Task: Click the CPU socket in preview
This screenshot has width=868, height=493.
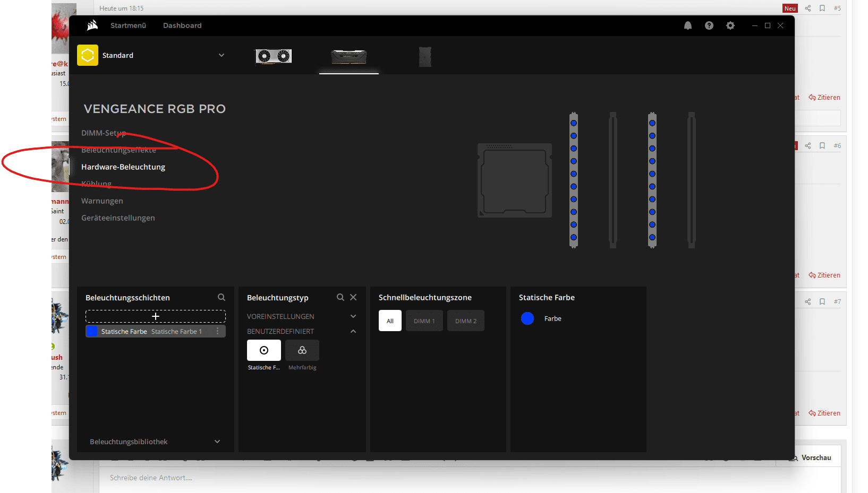Action: point(514,180)
